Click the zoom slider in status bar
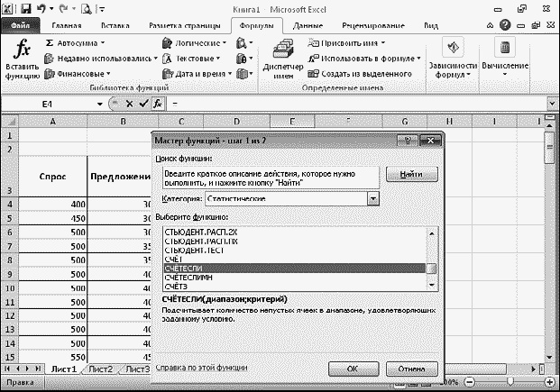 [510, 382]
